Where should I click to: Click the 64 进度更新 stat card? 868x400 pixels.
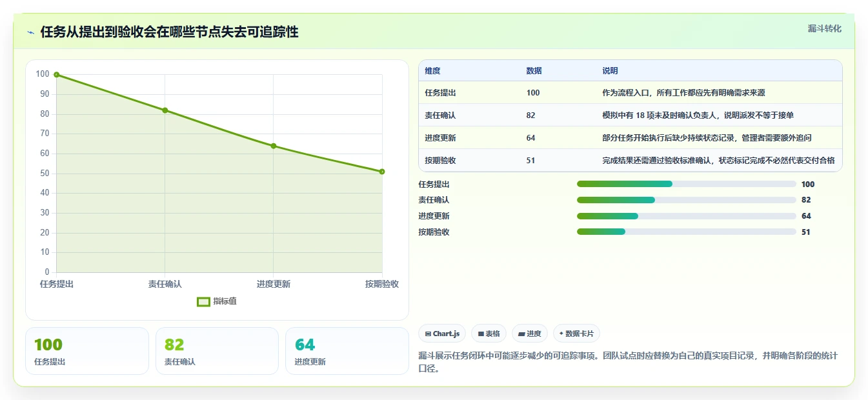pyautogui.click(x=347, y=351)
